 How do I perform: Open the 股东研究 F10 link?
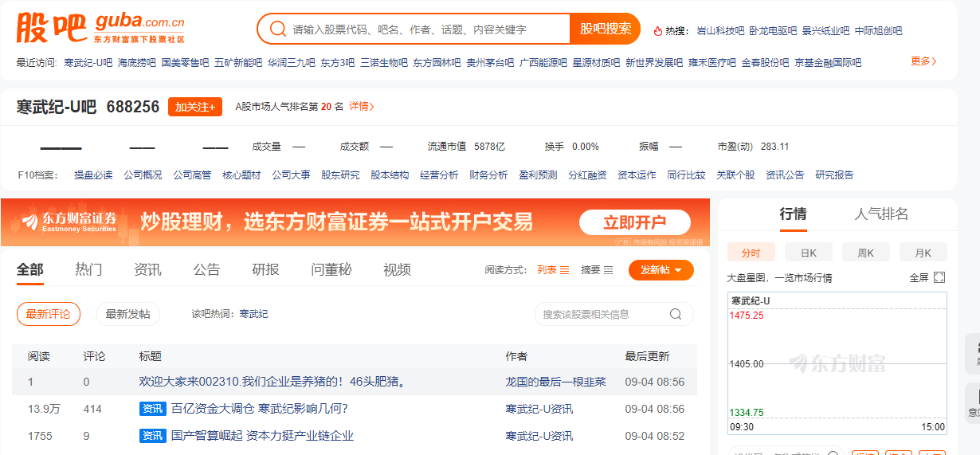click(340, 175)
